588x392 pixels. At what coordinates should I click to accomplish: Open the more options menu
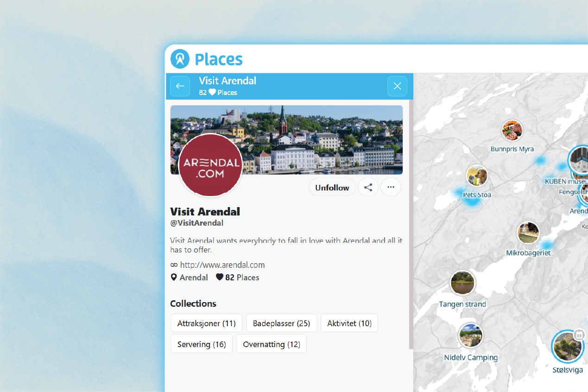point(391,187)
